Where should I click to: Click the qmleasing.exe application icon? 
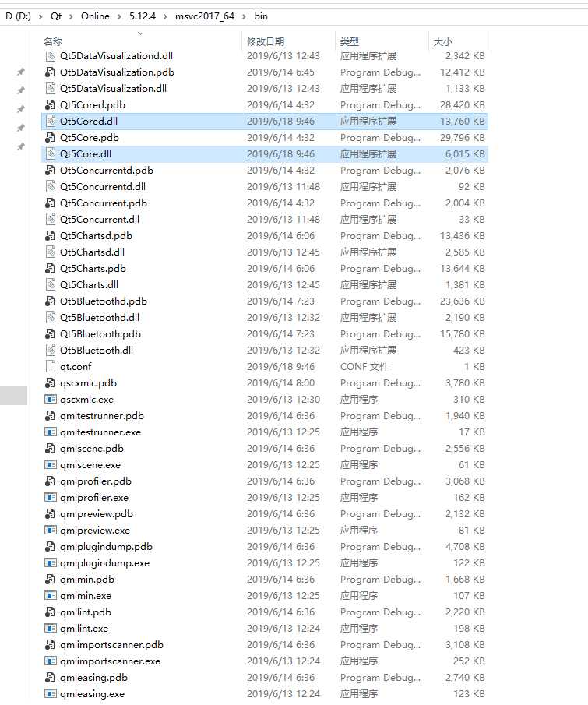click(51, 694)
